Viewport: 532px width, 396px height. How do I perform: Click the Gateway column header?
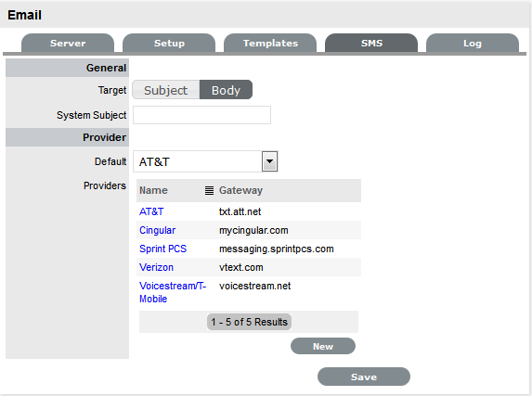(x=240, y=190)
